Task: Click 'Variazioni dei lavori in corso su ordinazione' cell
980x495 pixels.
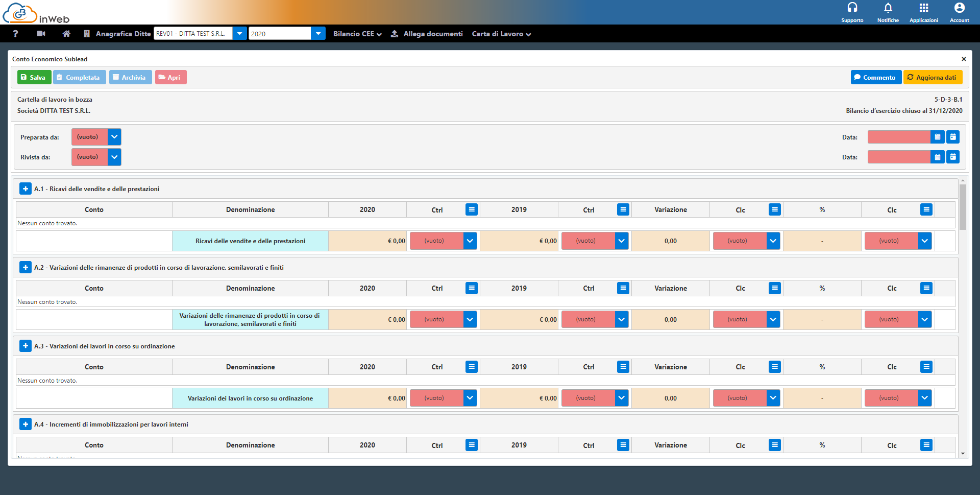Action: coord(250,398)
